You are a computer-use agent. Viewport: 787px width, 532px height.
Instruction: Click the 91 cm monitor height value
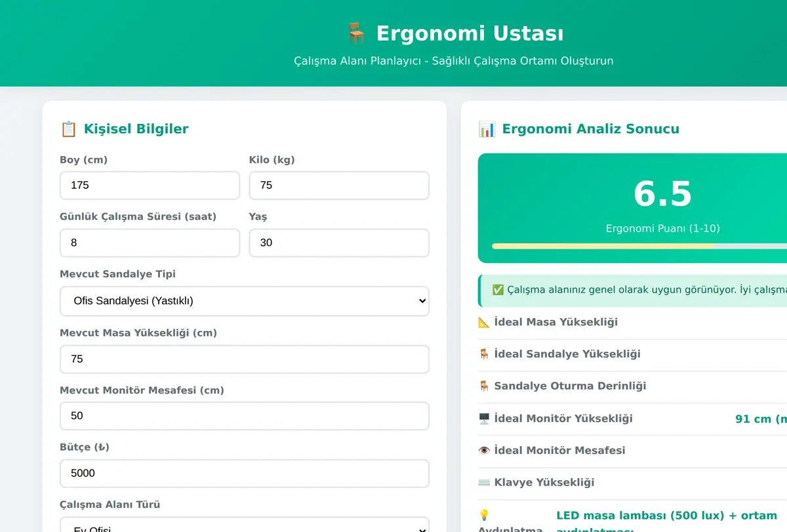click(761, 419)
